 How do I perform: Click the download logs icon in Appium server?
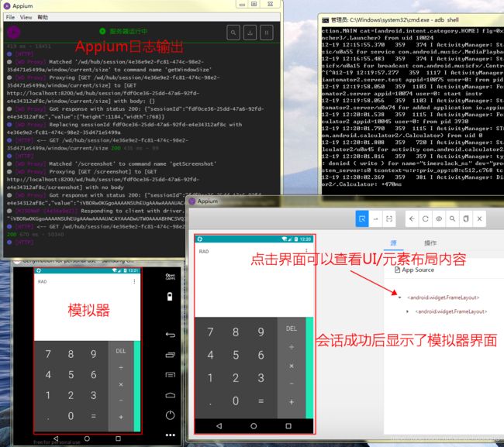(250, 33)
